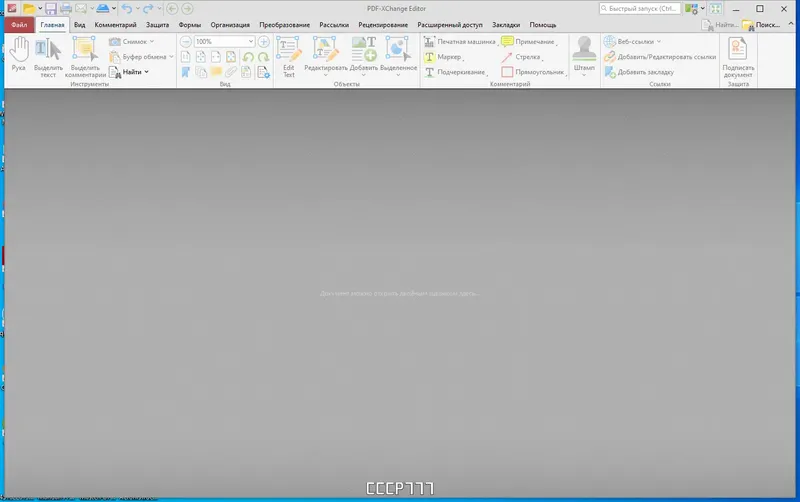Switch to the Формы tab
Image resolution: width=800 pixels, height=502 pixels.
[190, 24]
